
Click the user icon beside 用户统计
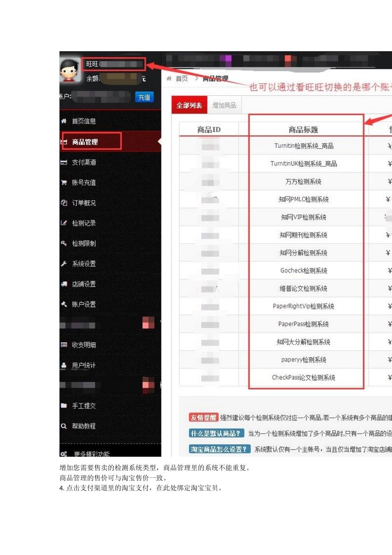(64, 365)
